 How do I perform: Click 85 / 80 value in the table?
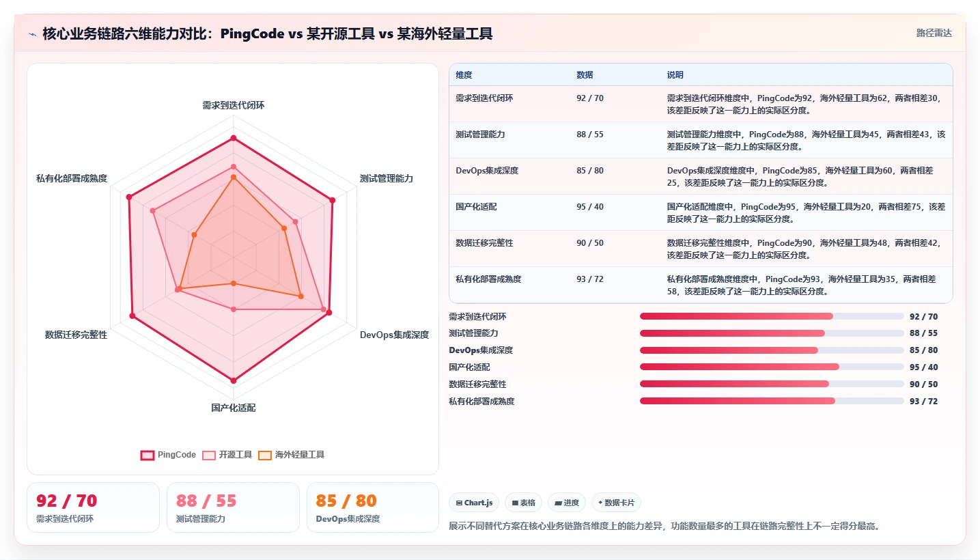[x=590, y=171]
